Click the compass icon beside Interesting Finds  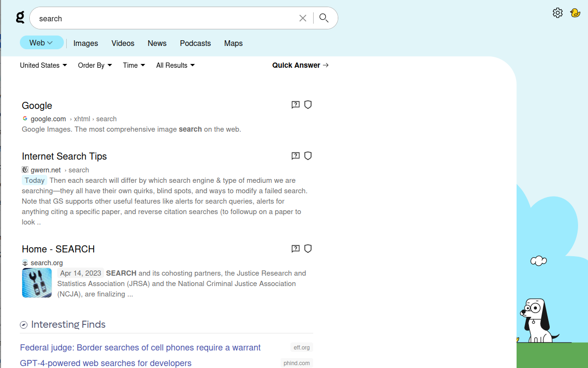[x=24, y=325]
